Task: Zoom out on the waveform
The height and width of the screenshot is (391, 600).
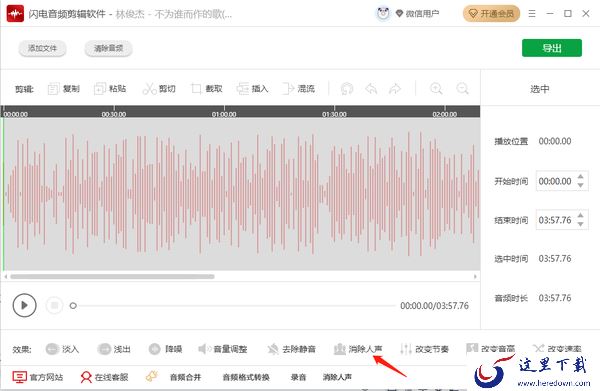Action: [462, 89]
